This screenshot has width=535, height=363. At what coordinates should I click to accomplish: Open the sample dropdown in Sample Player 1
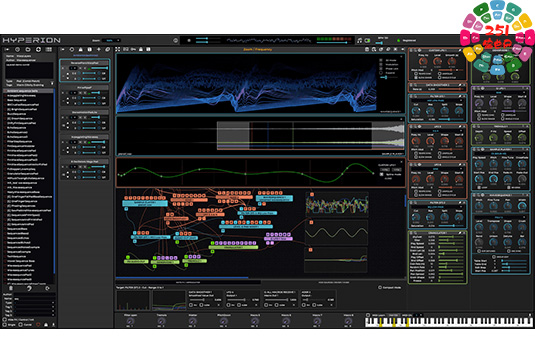tap(498, 154)
